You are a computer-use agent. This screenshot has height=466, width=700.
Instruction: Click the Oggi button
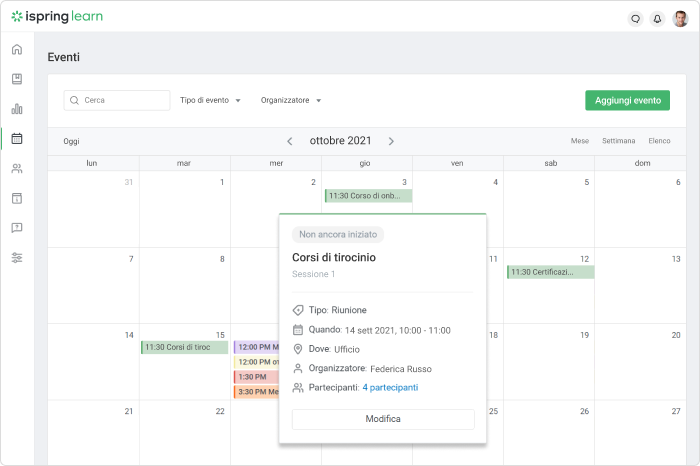point(71,141)
